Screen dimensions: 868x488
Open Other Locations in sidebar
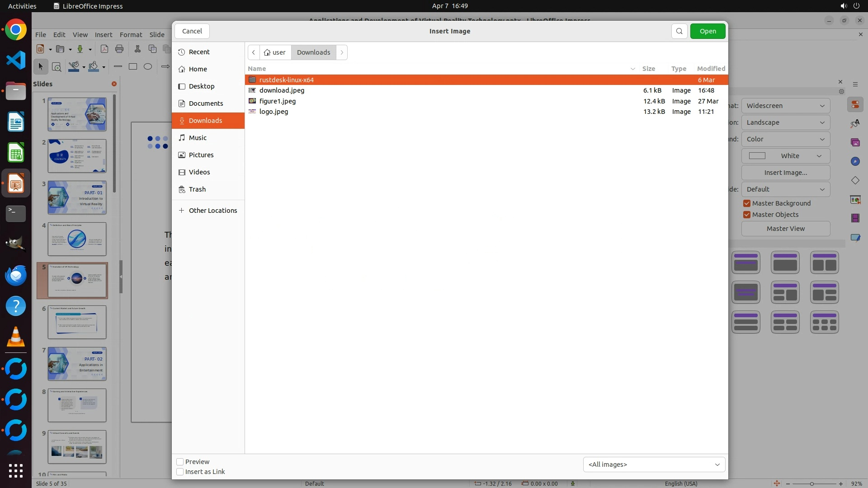click(212, 211)
